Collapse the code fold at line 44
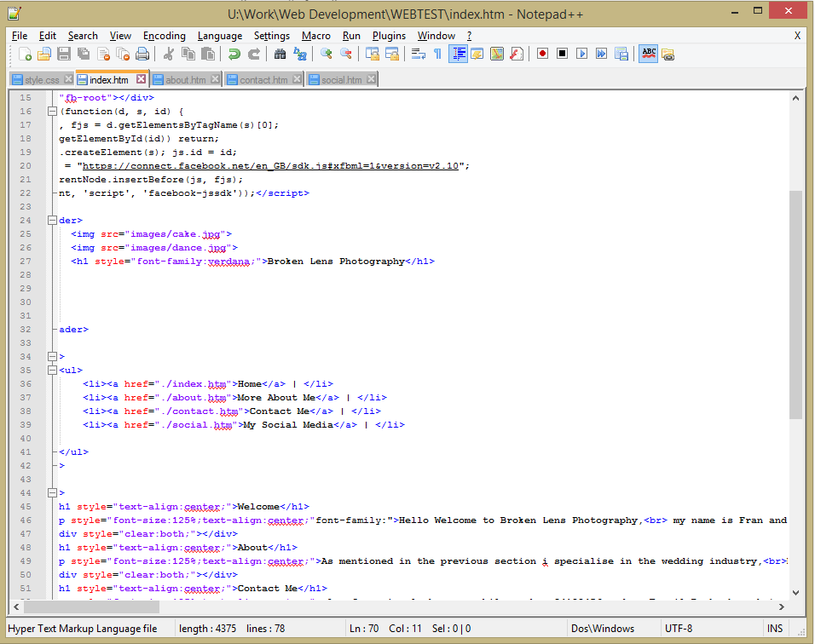 (x=53, y=492)
